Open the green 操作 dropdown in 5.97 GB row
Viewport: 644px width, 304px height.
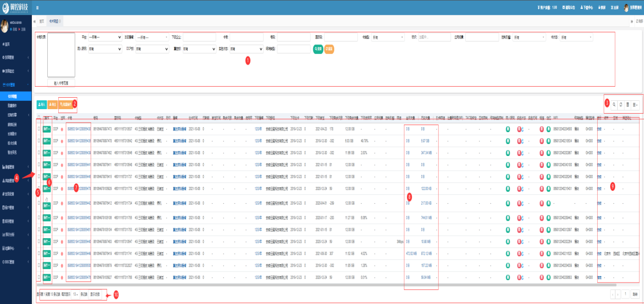pyautogui.click(x=47, y=141)
